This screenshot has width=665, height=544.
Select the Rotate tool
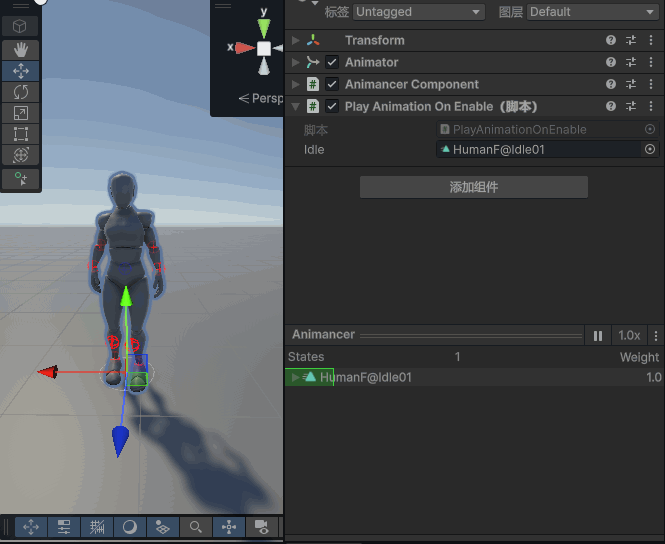click(20, 92)
